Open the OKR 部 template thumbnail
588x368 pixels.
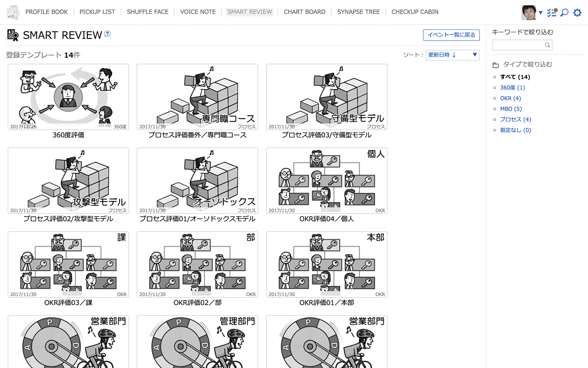coord(197,265)
